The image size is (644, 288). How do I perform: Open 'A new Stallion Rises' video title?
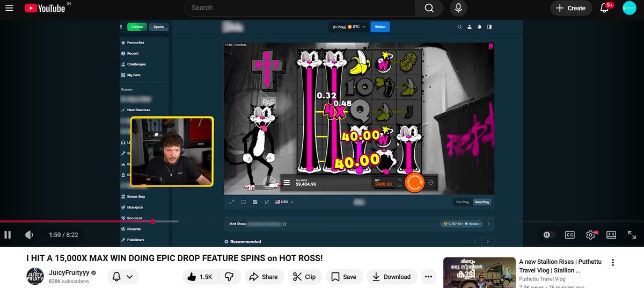point(560,266)
